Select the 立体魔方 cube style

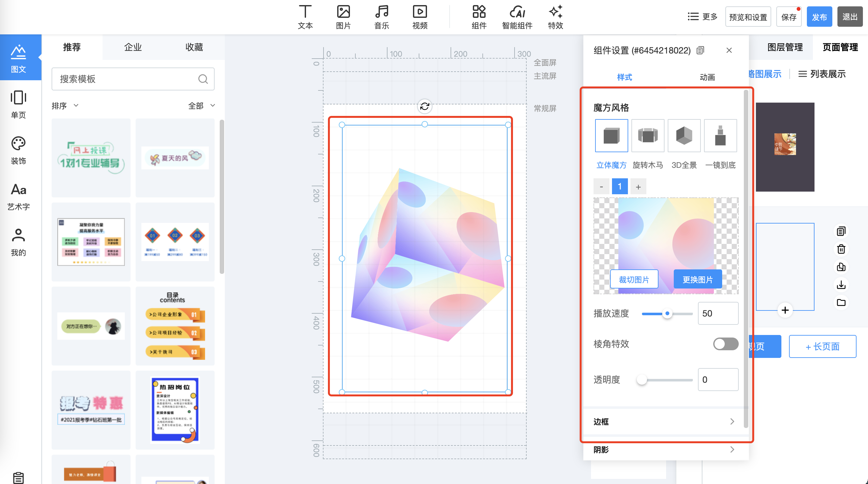(611, 136)
